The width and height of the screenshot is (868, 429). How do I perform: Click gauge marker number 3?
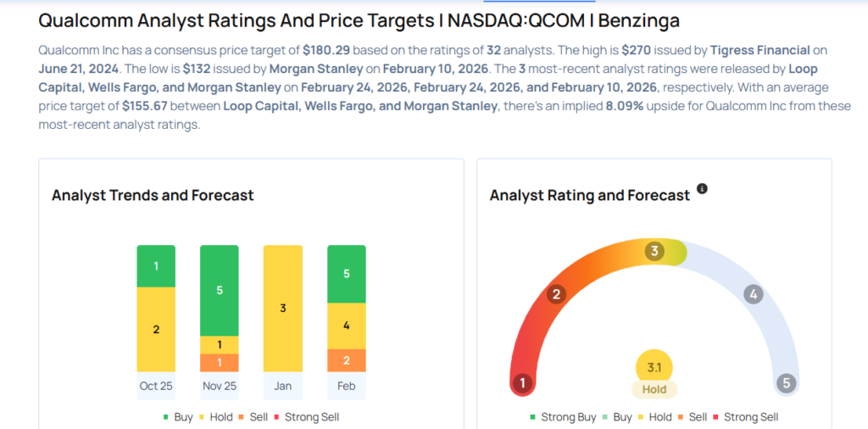click(x=654, y=251)
